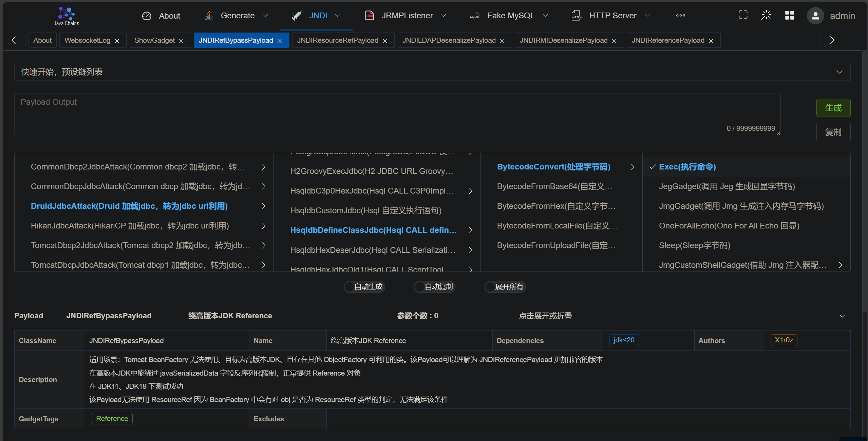Open the Fake MySQL menu dropdown
Screen dimensions: 868x441
pos(545,16)
